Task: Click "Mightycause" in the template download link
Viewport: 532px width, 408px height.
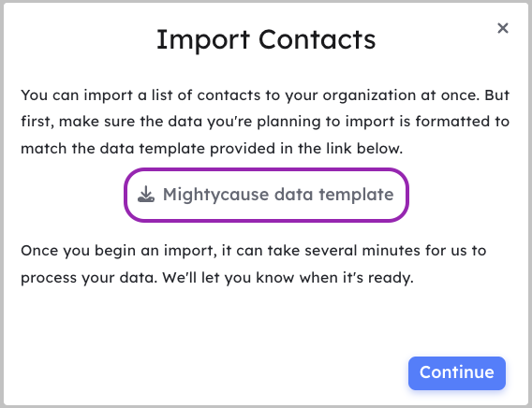Action: point(215,196)
